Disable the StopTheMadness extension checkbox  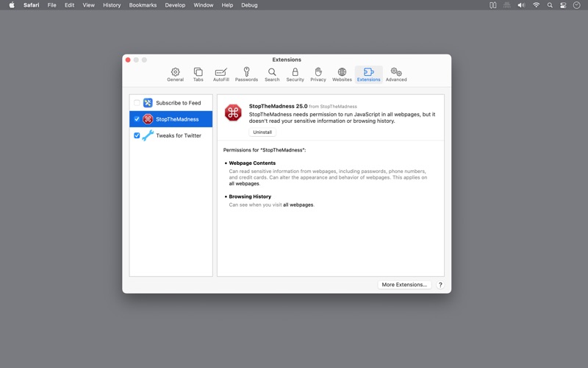point(137,119)
